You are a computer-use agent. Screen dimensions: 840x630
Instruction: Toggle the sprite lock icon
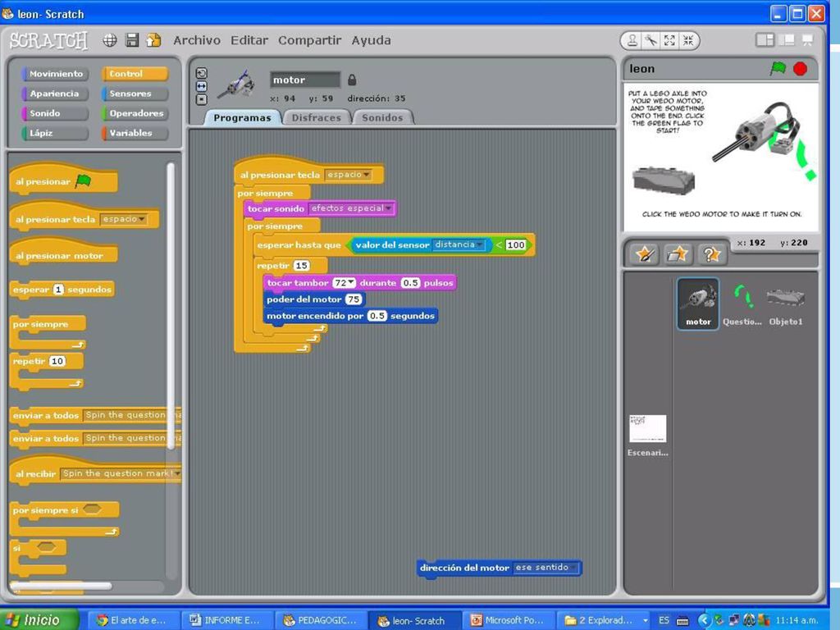[x=352, y=80]
